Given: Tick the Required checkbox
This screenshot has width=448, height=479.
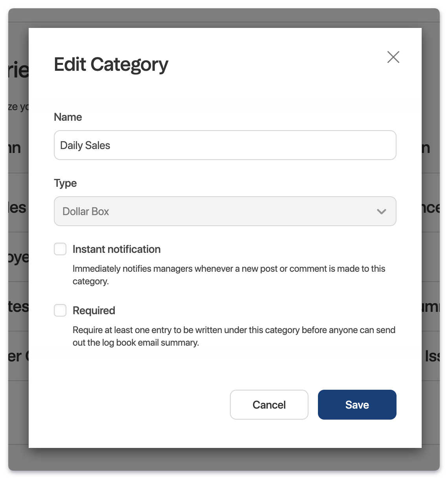Looking at the screenshot, I should tap(60, 310).
